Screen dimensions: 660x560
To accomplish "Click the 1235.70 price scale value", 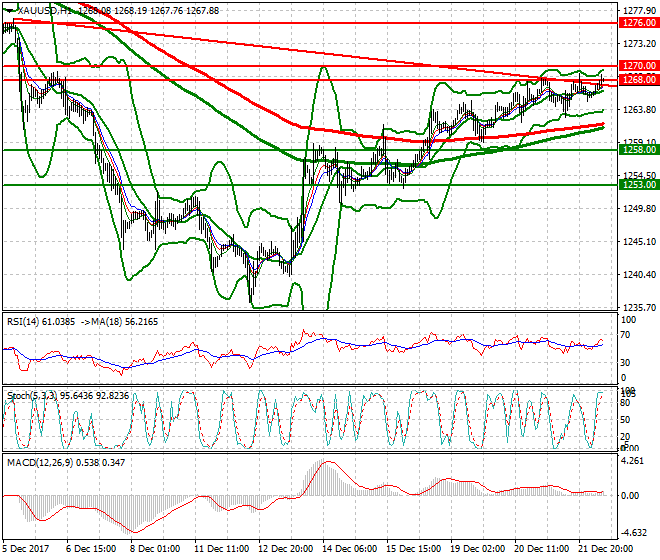I will tap(639, 307).
